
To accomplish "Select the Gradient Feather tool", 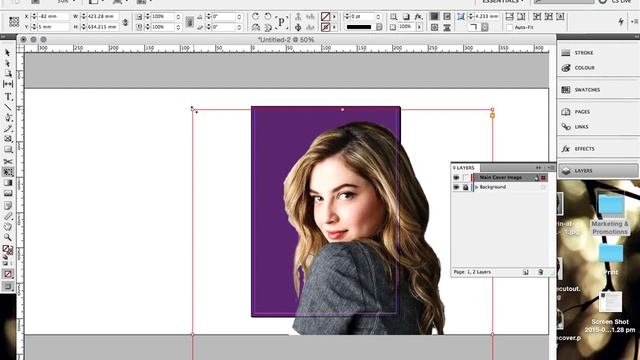I will (8, 193).
